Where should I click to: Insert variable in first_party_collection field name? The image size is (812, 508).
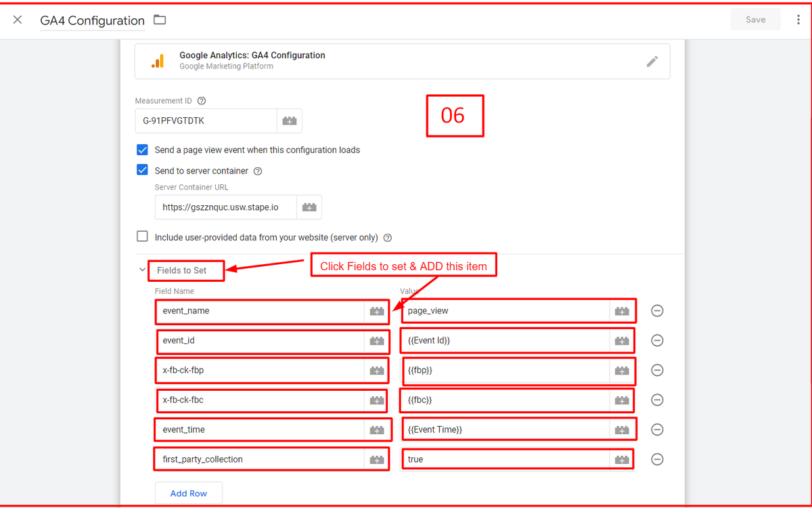(377, 461)
